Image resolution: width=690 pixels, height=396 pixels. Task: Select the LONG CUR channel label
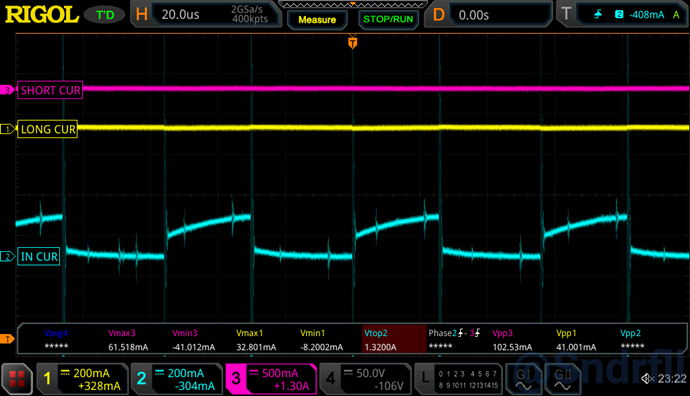48,129
